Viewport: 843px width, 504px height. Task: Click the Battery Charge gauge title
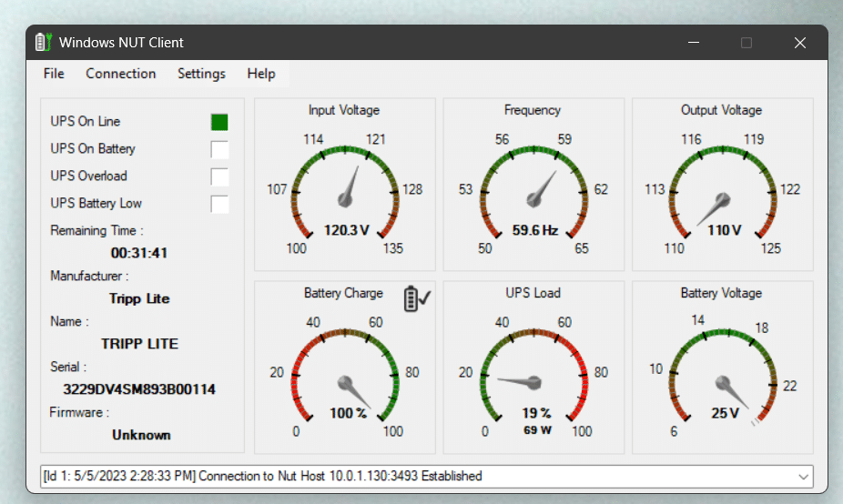click(343, 293)
